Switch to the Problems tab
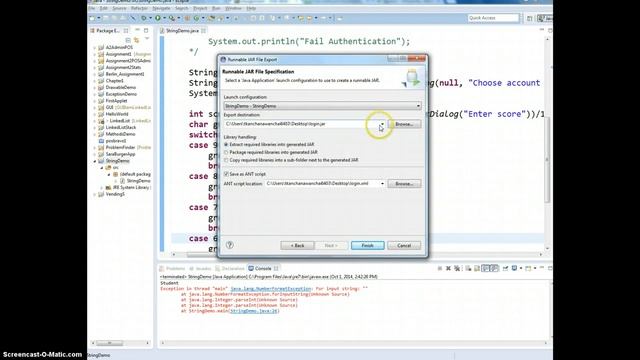The image size is (640, 360). (173, 269)
